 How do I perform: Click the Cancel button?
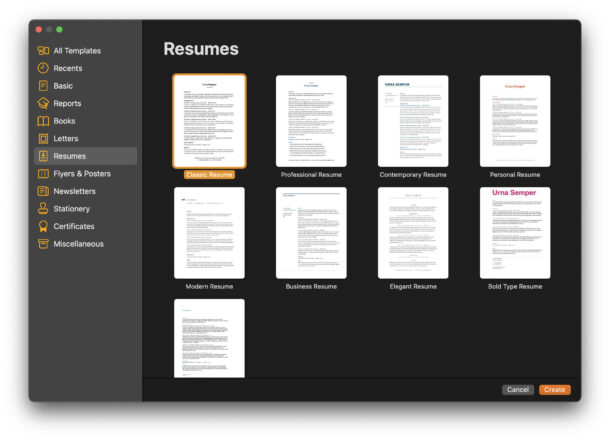(518, 389)
